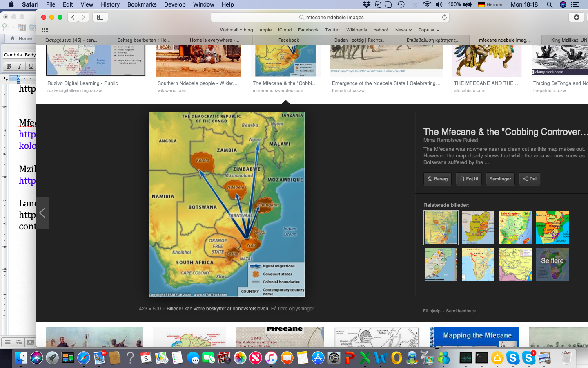The width and height of the screenshot is (588, 368).
Task: Click Få flere oplysninger link
Action: 292,309
